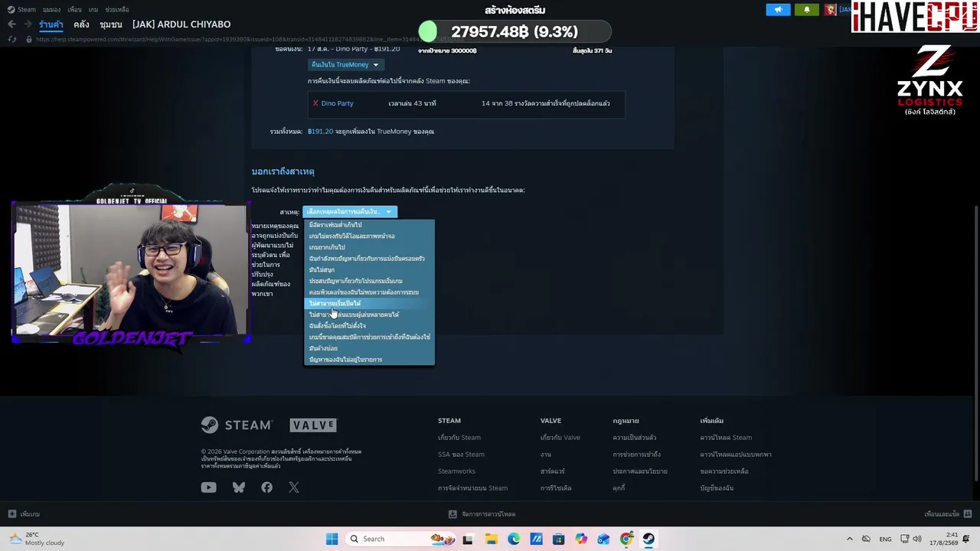
Task: Open the เพื่อน (Friends) menu
Action: pos(74,9)
